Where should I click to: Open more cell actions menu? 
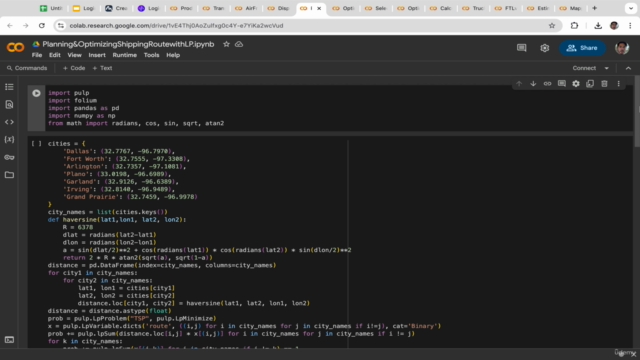[x=618, y=84]
